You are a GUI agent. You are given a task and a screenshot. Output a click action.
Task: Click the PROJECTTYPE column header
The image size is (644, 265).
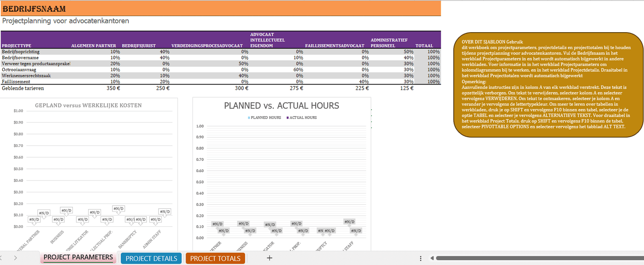(17, 46)
